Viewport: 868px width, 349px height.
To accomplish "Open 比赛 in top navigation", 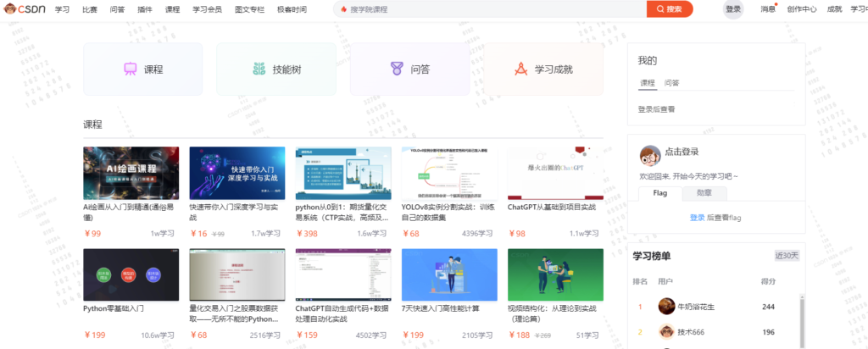I will (90, 9).
